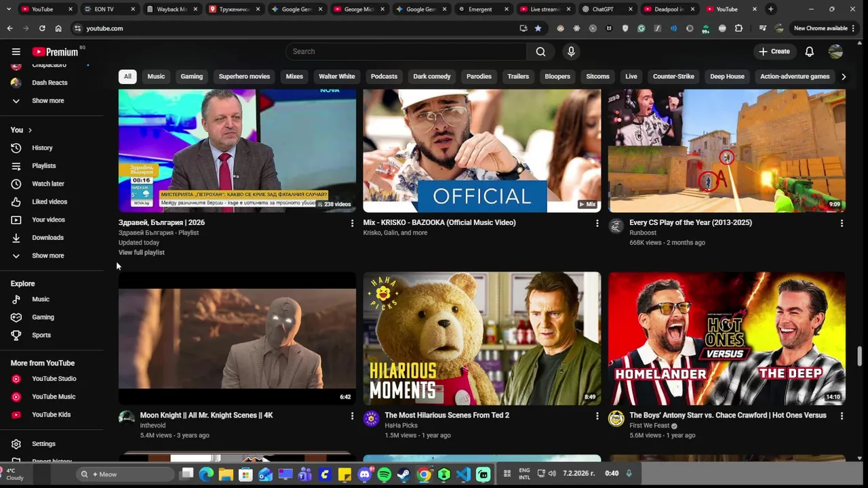Open Liked videos in the sidebar
The width and height of the screenshot is (868, 488).
pos(50,201)
